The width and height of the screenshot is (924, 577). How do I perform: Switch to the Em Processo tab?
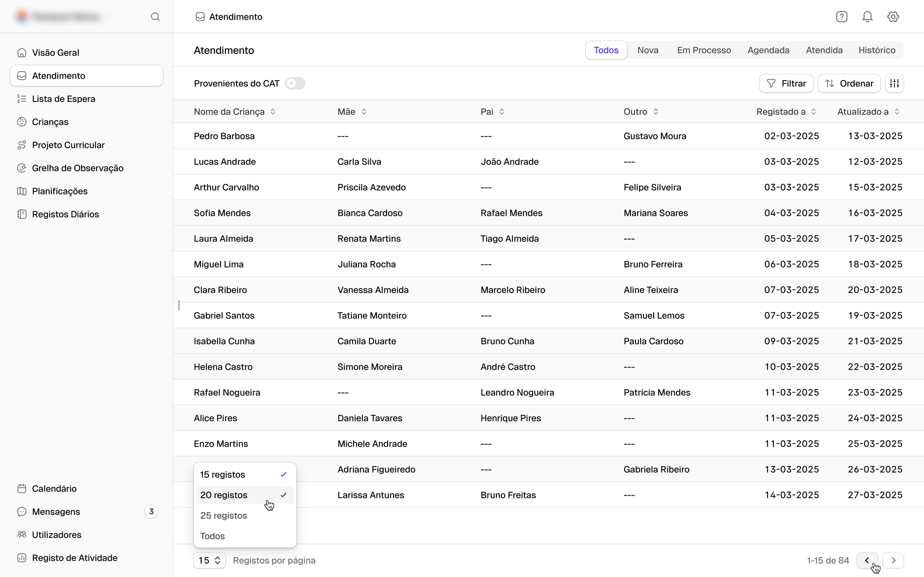704,50
